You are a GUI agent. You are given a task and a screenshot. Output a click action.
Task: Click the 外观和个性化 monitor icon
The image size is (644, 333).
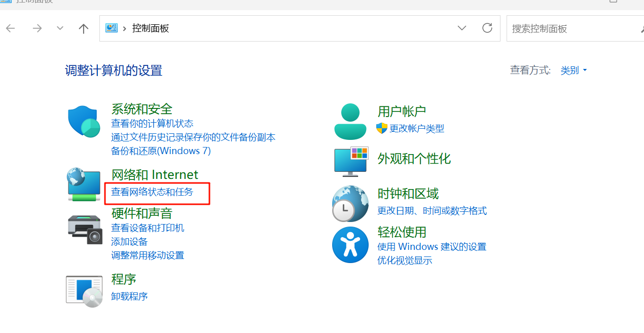[x=350, y=161]
